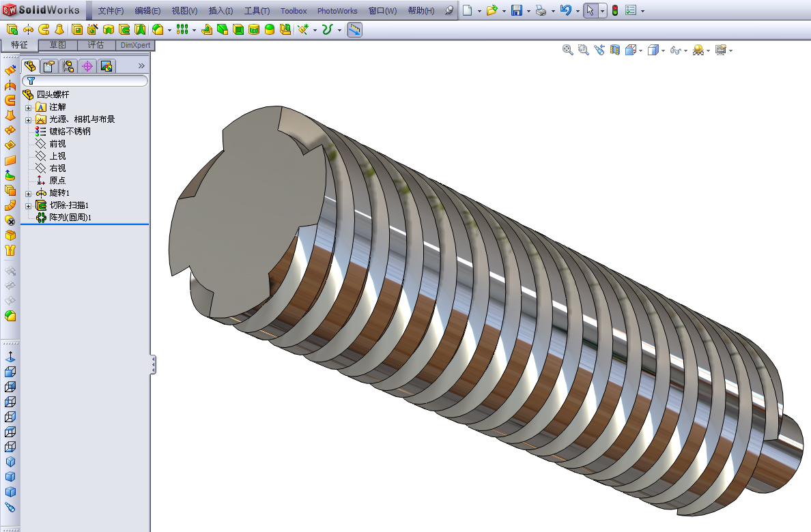Select the Shell feature tool
811x532 pixels.
tap(238, 29)
